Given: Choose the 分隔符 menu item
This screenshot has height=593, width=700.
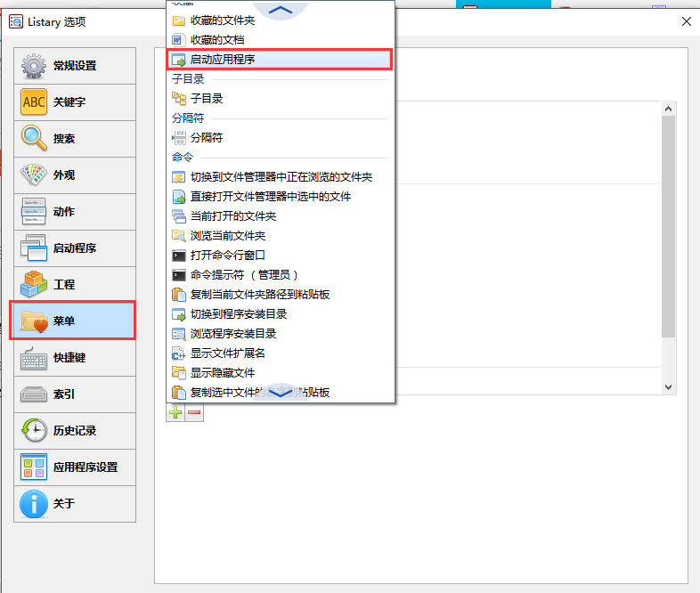Looking at the screenshot, I should pos(281,138).
